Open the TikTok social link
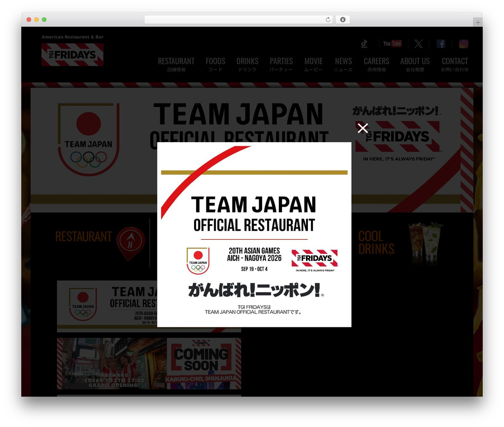The image size is (504, 427). click(364, 44)
